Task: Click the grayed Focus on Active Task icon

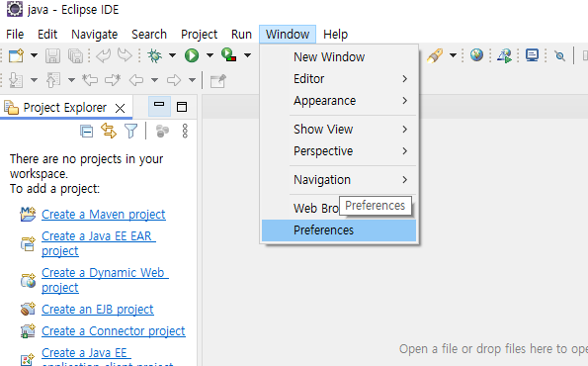Action: point(162,131)
